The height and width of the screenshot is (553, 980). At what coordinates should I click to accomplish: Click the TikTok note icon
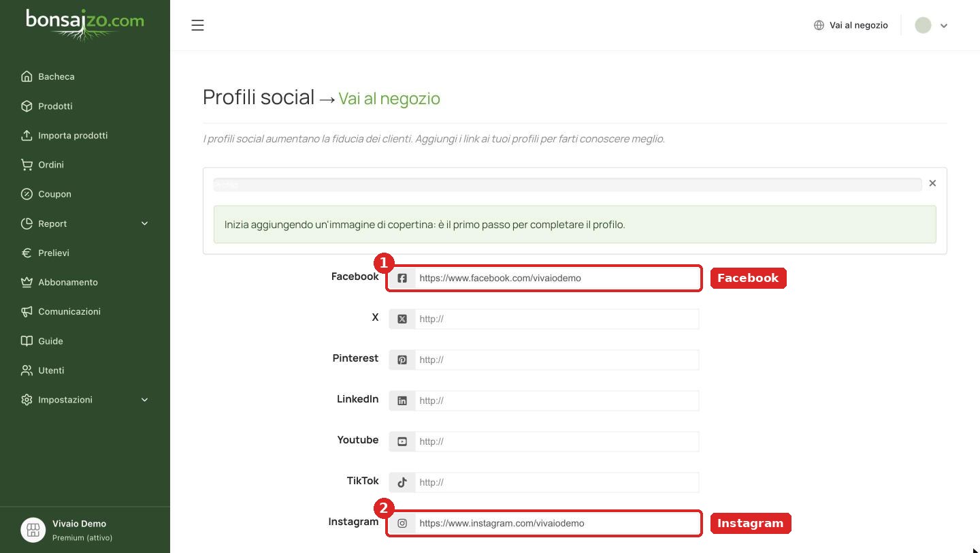pyautogui.click(x=402, y=482)
